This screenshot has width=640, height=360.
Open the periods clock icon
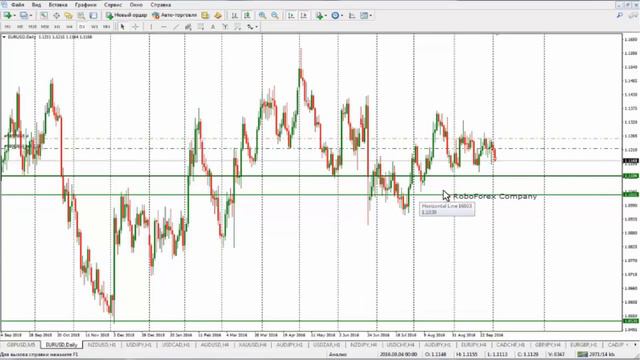335,16
